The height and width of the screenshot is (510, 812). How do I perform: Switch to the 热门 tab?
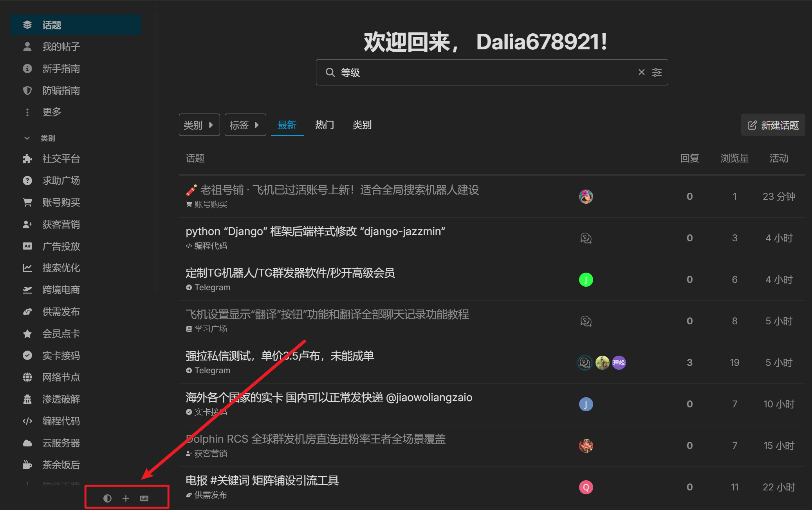pyautogui.click(x=325, y=125)
